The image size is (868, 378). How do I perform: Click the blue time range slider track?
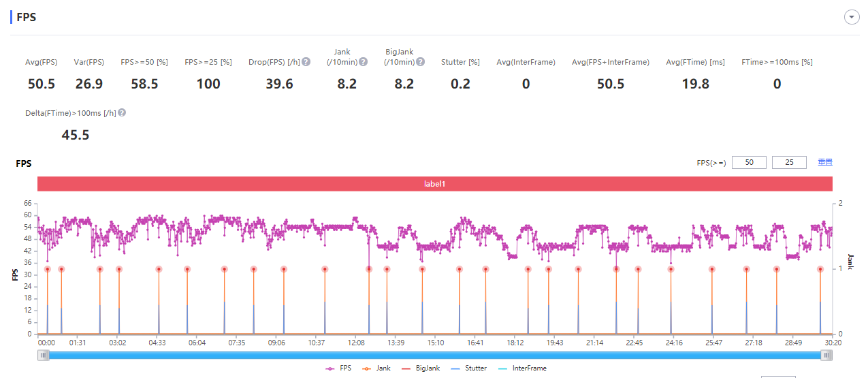[435, 355]
